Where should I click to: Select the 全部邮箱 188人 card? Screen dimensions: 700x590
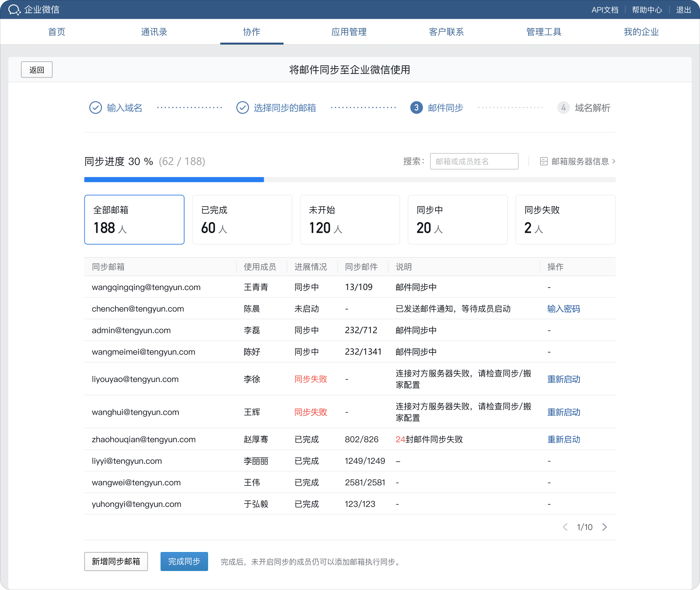134,220
